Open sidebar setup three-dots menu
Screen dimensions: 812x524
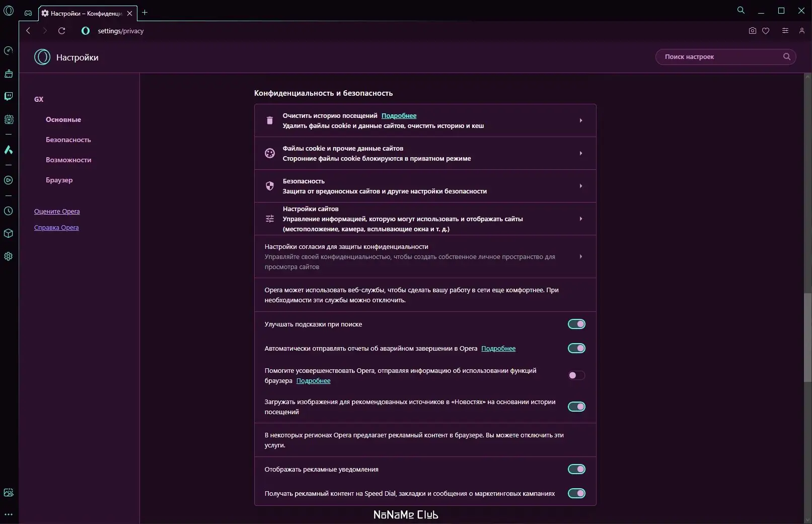(9, 514)
